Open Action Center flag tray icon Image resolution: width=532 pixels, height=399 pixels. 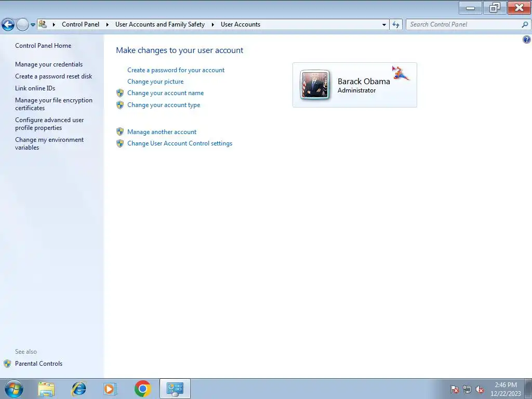point(455,390)
